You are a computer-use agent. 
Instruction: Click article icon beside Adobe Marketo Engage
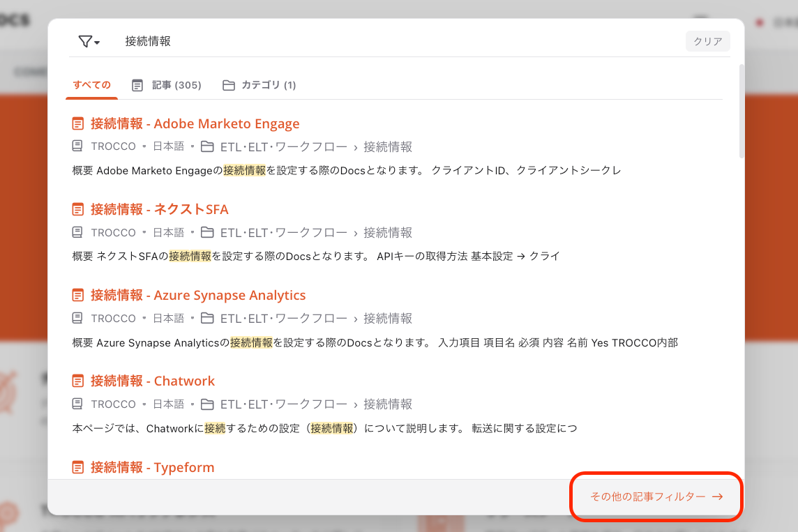[78, 124]
